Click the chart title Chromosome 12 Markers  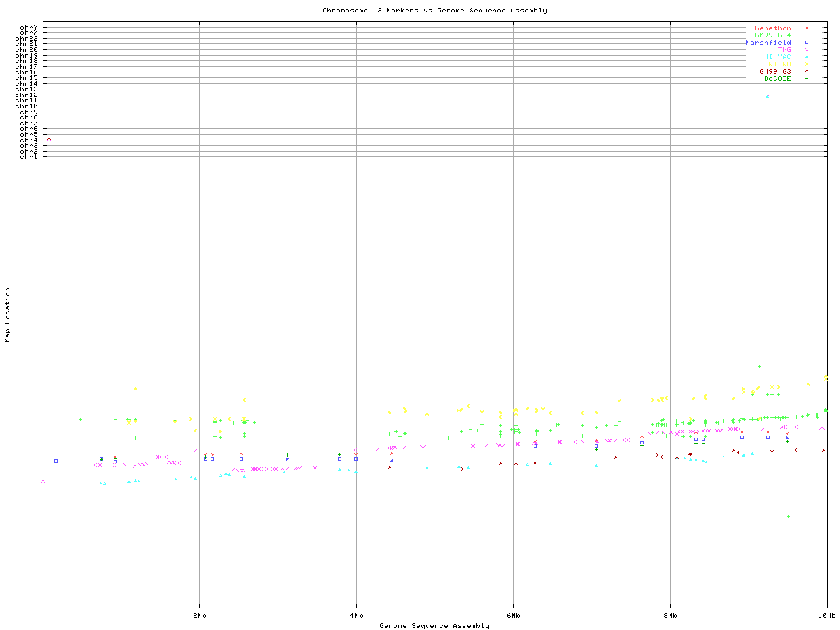pyautogui.click(x=434, y=10)
